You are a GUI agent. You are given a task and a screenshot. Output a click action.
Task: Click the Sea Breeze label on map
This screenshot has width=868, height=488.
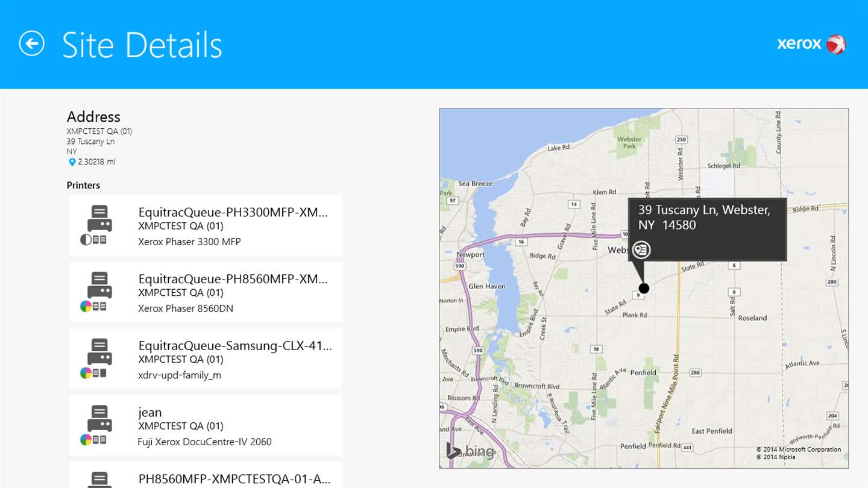coord(476,183)
